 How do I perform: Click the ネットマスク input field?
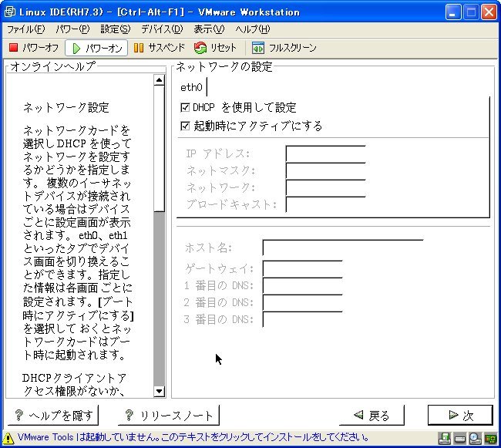pyautogui.click(x=325, y=170)
